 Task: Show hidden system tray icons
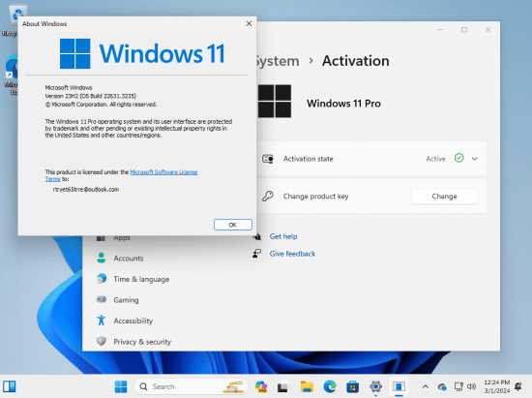tap(426, 386)
